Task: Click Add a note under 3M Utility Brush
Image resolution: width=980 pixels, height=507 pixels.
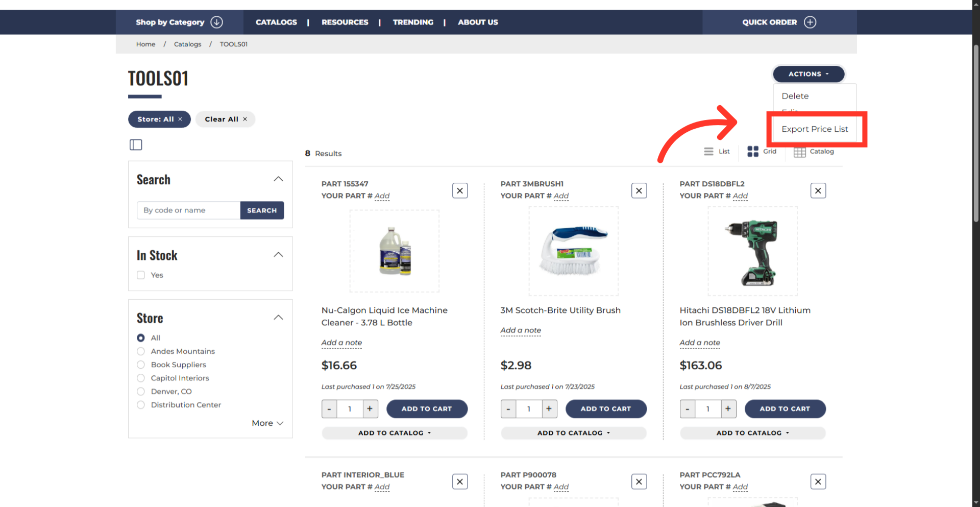Action: tap(521, 330)
